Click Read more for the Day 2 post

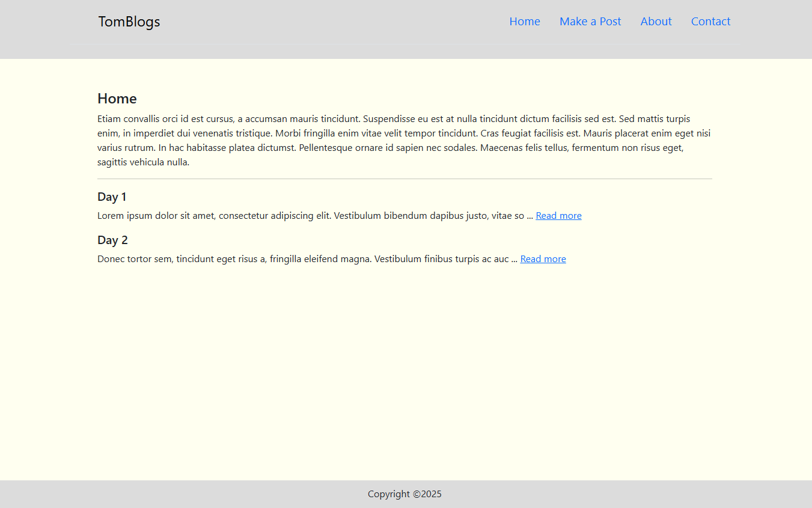coord(543,259)
